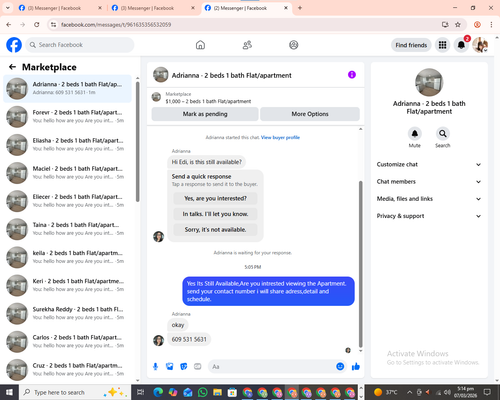This screenshot has width=500, height=400.
Task: Open the keila conversation
Action: coord(67,257)
